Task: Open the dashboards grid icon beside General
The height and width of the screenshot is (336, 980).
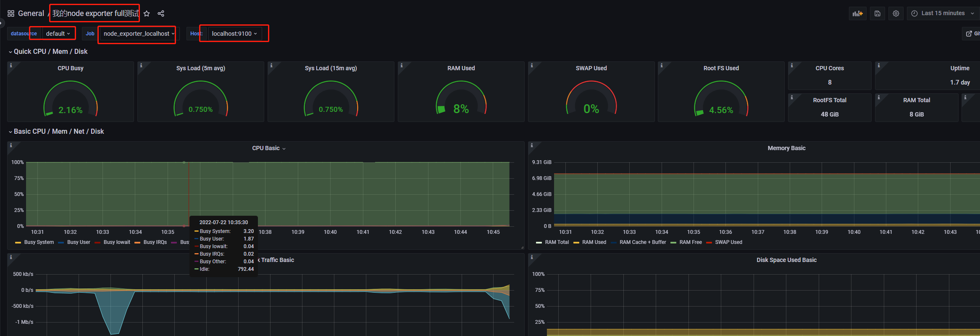Action: [x=11, y=13]
